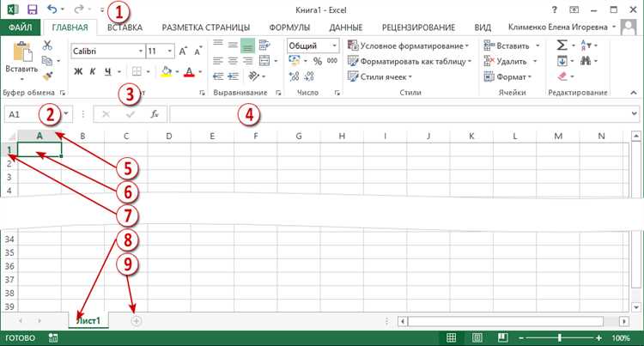Click the AutoSum sigma icon
The width and height of the screenshot is (644, 346).
pyautogui.click(x=562, y=46)
